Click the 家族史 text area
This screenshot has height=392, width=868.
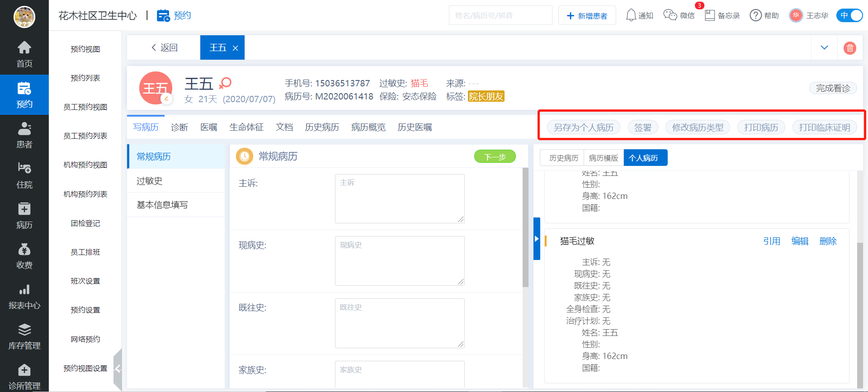(400, 374)
